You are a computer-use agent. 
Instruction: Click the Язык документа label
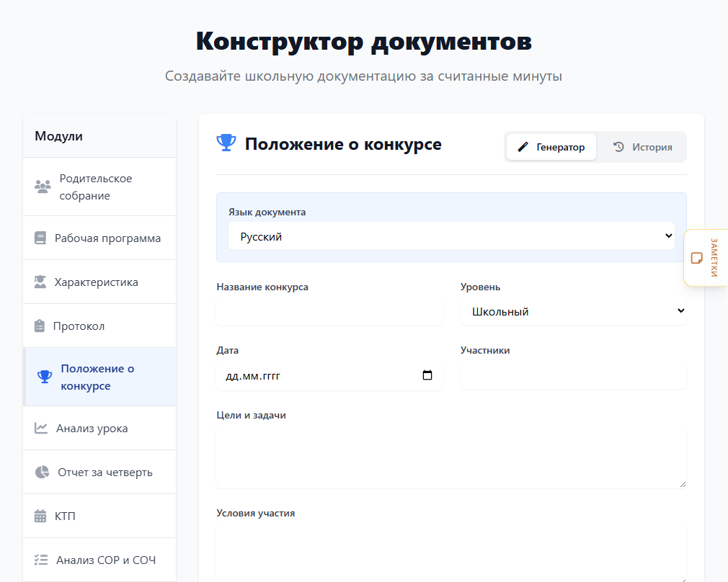click(267, 212)
